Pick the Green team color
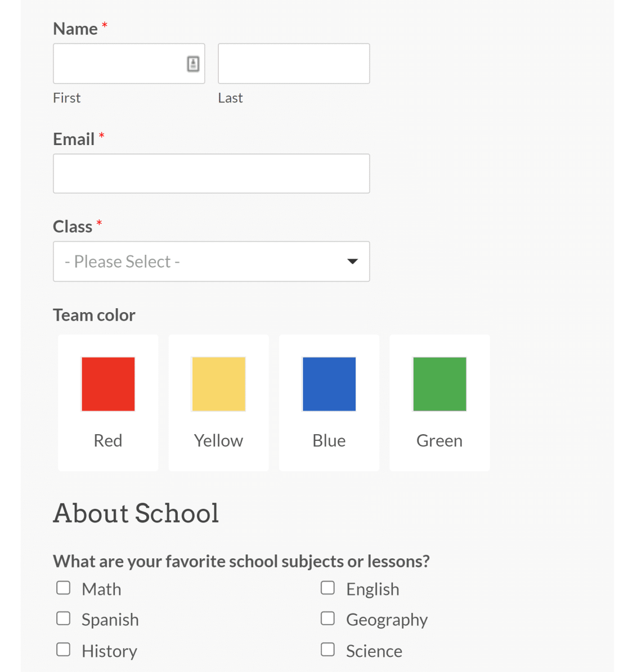Screen dimensions: 628x672 point(439,384)
